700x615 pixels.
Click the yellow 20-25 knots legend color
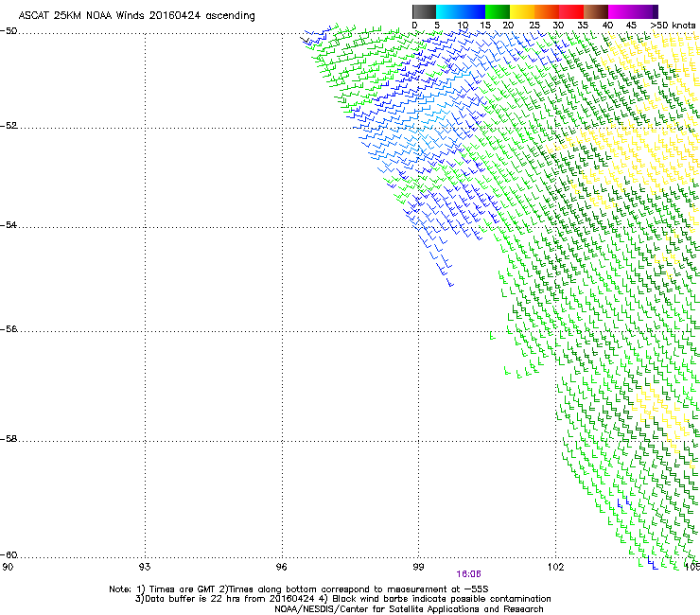[x=522, y=11]
